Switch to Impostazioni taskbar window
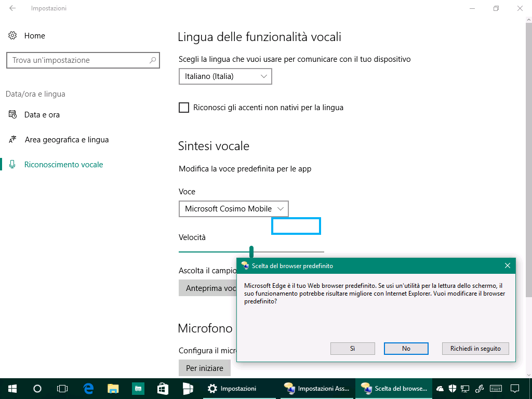 pos(240,389)
